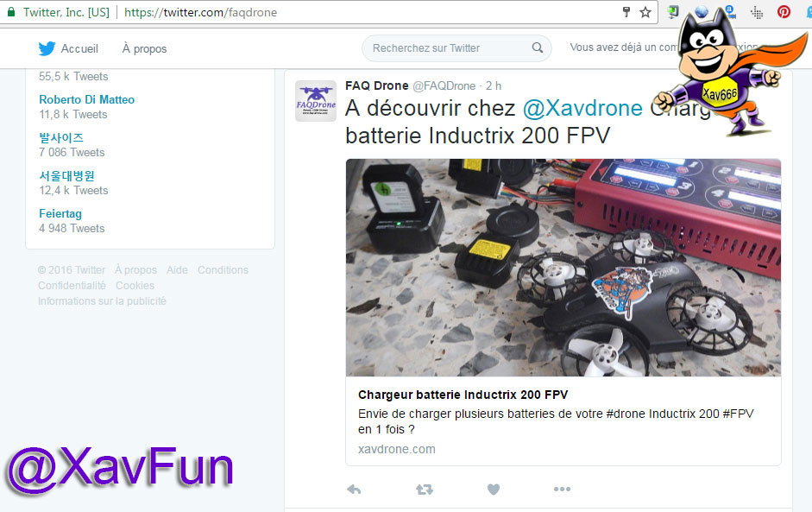Open the @Xavdrone mention link
This screenshot has height=512, width=812.
582,108
